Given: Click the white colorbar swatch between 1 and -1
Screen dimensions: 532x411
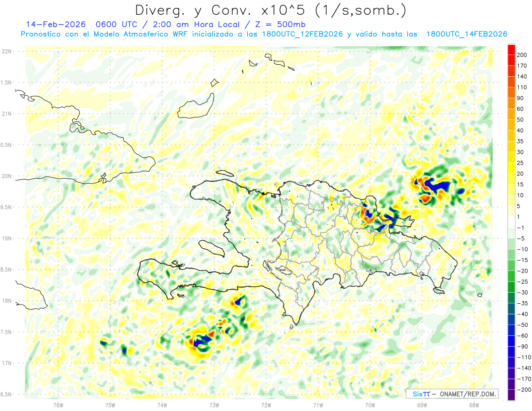Looking at the screenshot, I should (x=511, y=222).
